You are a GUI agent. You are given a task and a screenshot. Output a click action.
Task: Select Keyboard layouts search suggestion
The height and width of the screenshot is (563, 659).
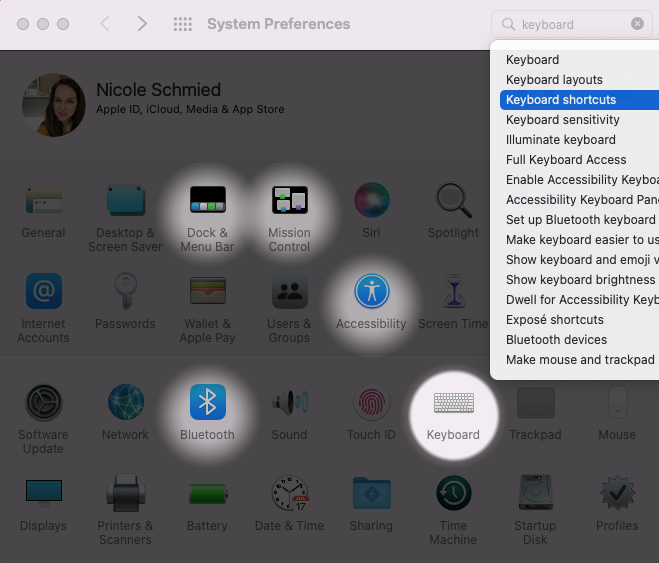click(580, 80)
